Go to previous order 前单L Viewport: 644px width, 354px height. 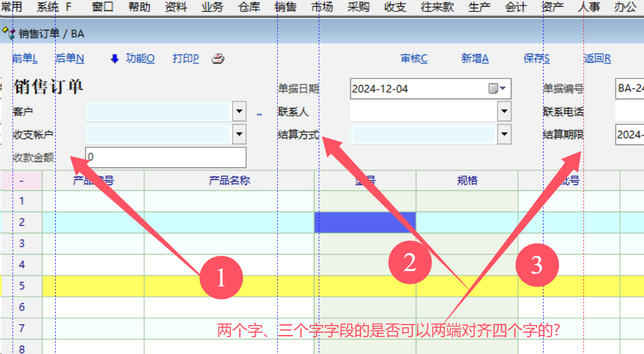point(25,59)
